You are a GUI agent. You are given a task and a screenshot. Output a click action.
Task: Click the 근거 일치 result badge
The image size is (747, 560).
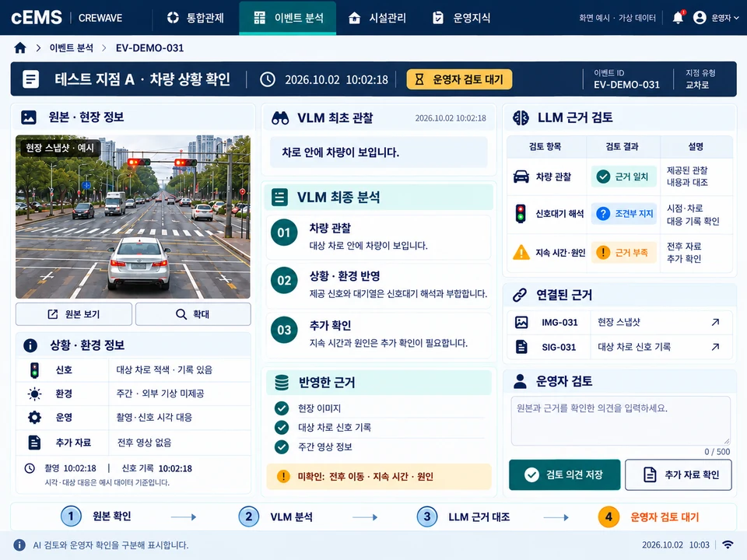(623, 177)
